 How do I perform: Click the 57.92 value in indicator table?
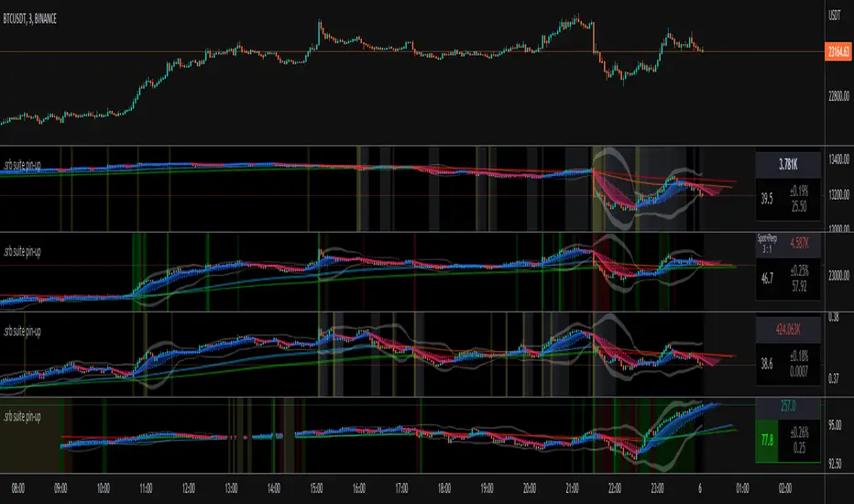pyautogui.click(x=799, y=286)
